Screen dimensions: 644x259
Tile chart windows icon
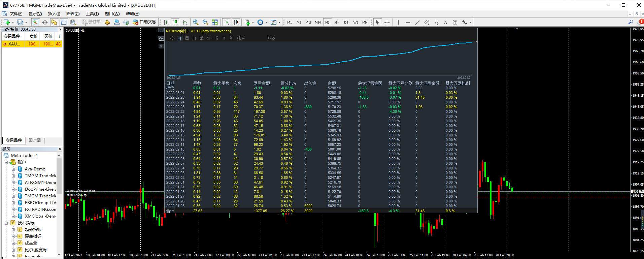(215, 22)
